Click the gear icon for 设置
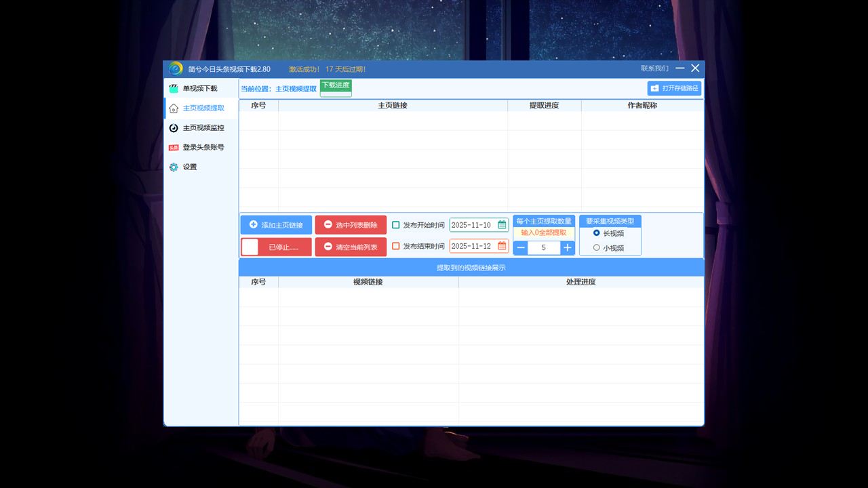The height and width of the screenshot is (488, 868). [x=174, y=167]
